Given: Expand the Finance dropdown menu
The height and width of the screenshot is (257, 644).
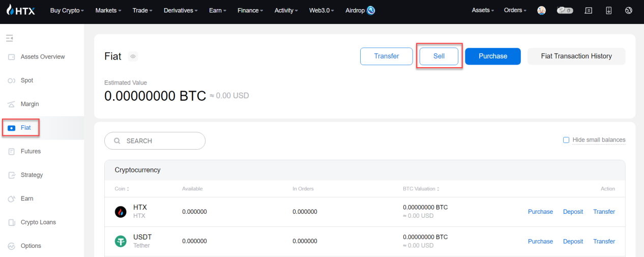Looking at the screenshot, I should [x=250, y=10].
